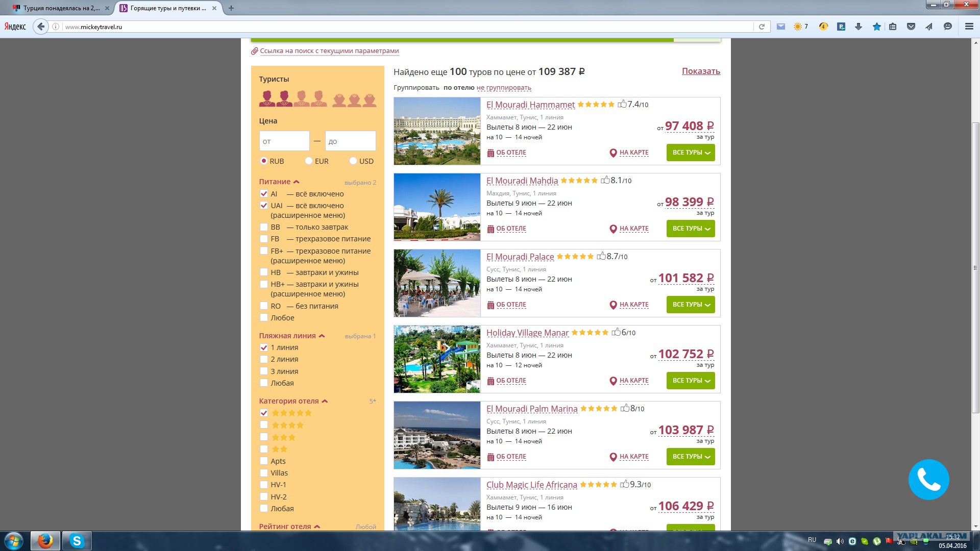Open Ссылка на поиск с текущими параметрами
980x551 pixels.
329,51
